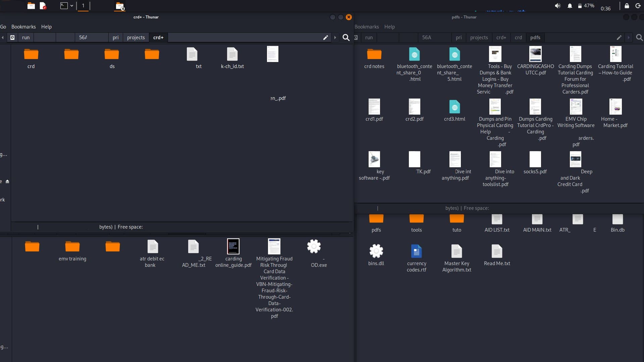644x362 pixels.
Task: Select the Master Key Algorithm.txt file
Action: pos(457,258)
